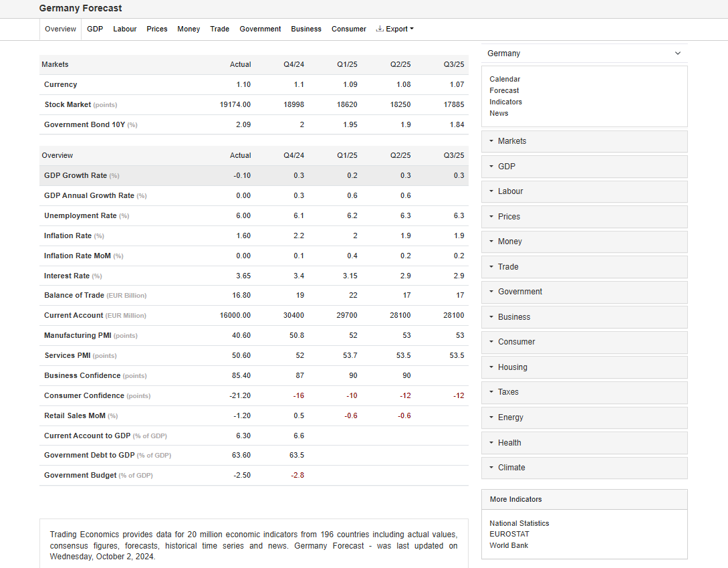This screenshot has height=568, width=728.
Task: Open the EUROSTAT link
Action: click(x=509, y=534)
